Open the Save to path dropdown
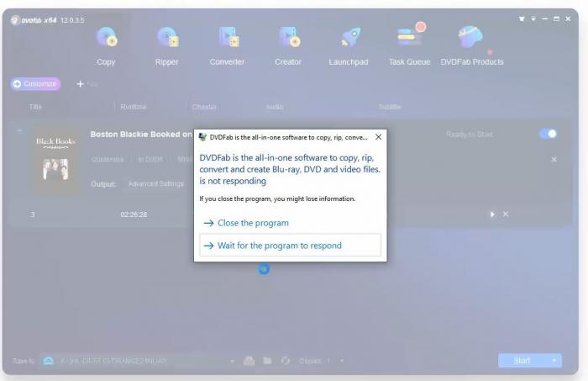Viewport: 588px width, 381px height. [x=232, y=361]
